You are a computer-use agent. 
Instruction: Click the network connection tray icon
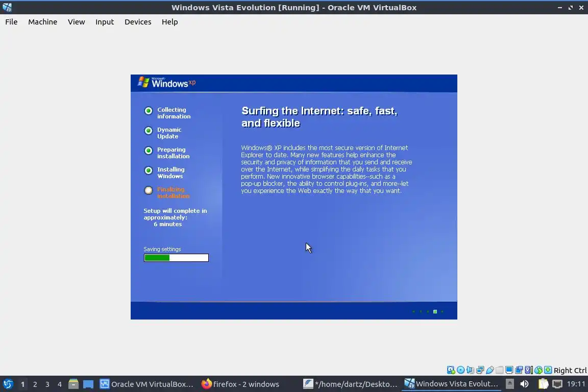coord(557,384)
